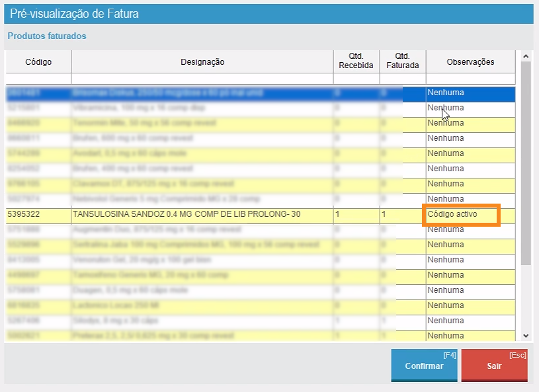
Task: Sort by the Observações column header
Action: (470, 62)
